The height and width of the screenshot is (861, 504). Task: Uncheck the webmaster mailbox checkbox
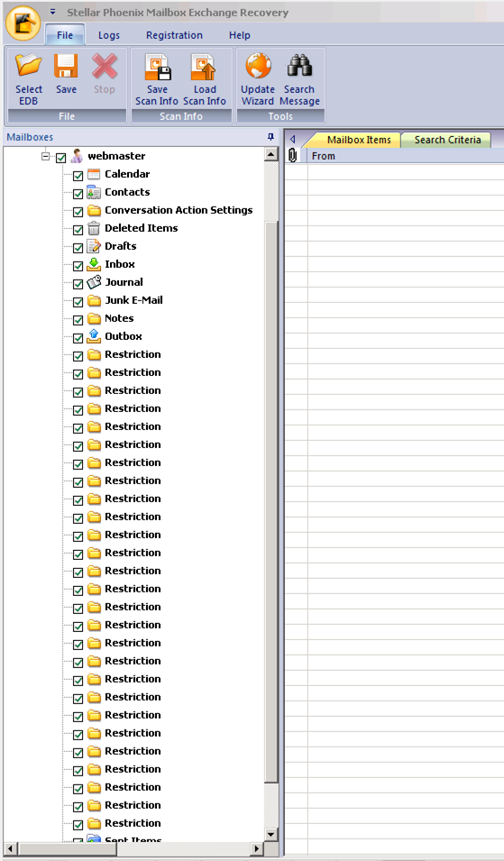tap(61, 158)
